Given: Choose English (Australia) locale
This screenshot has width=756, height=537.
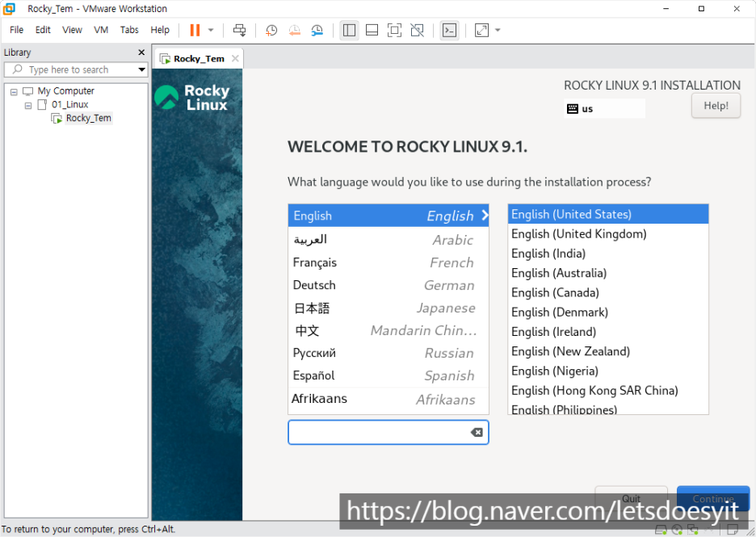Looking at the screenshot, I should (x=608, y=273).
